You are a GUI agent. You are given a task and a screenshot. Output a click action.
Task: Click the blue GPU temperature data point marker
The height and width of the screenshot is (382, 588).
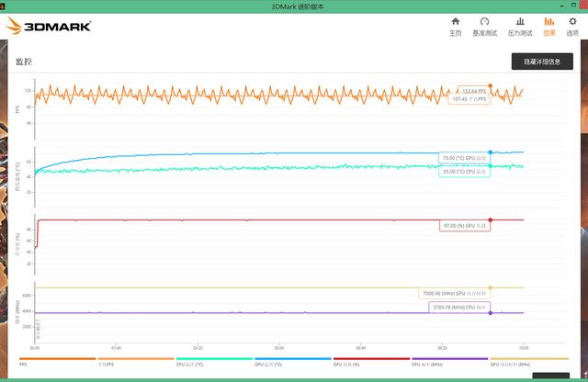click(490, 152)
